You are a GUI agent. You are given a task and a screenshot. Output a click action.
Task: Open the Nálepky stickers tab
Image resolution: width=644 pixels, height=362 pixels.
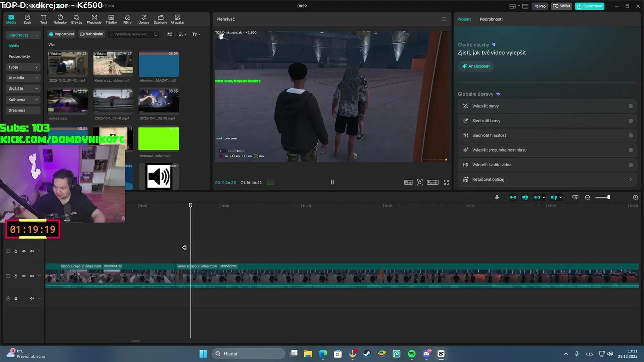point(60,19)
